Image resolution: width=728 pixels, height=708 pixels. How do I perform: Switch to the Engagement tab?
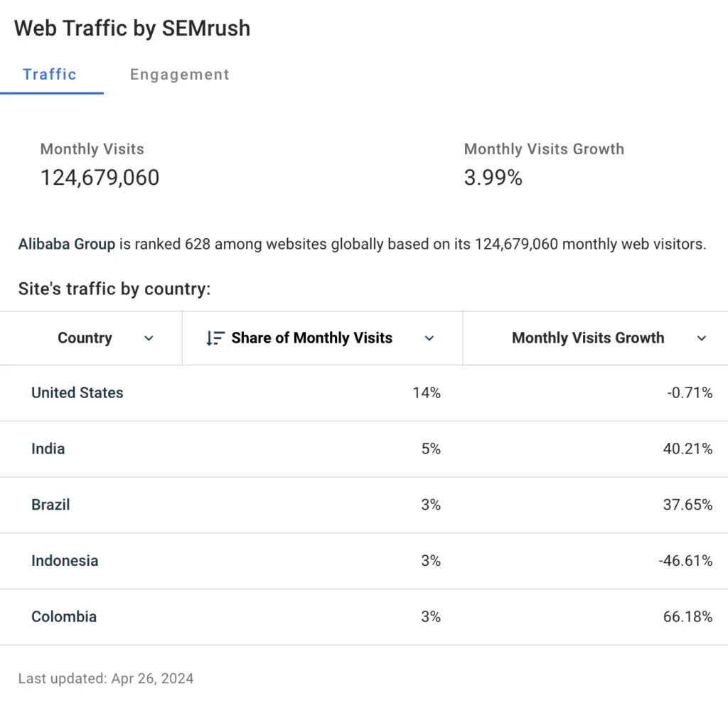pyautogui.click(x=179, y=75)
